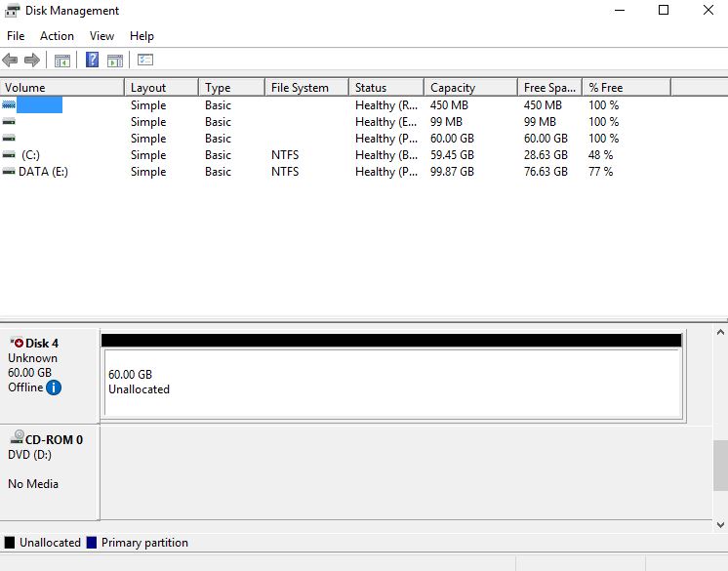
Task: Click the Primary partition legend label
Action: [x=144, y=543]
